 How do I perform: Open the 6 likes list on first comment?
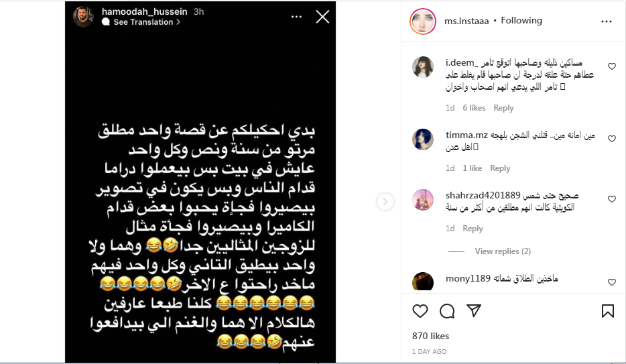point(474,108)
